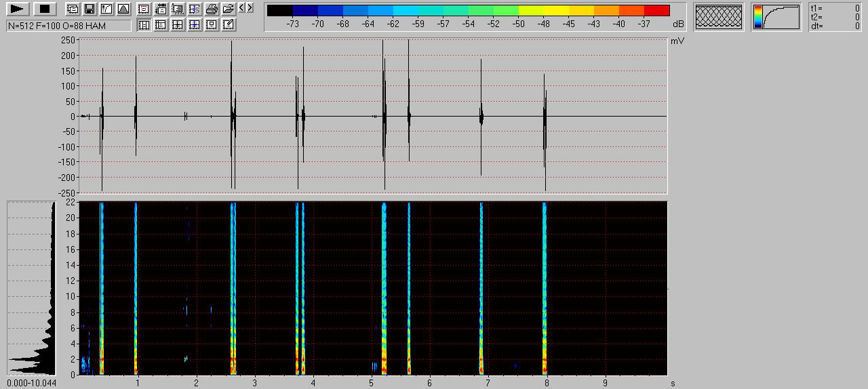The image size is (868, 389).
Task: Click the copy windows icon beside Stop
Action: 73,9
